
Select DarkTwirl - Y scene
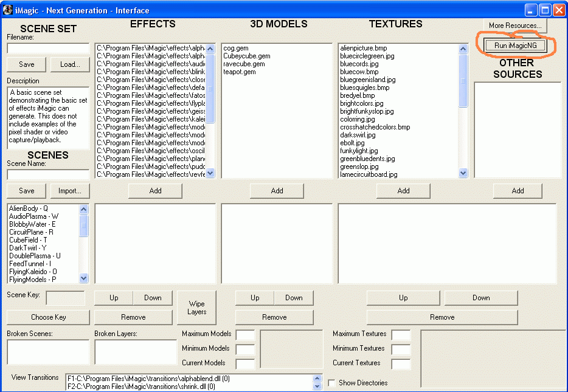coord(27,249)
